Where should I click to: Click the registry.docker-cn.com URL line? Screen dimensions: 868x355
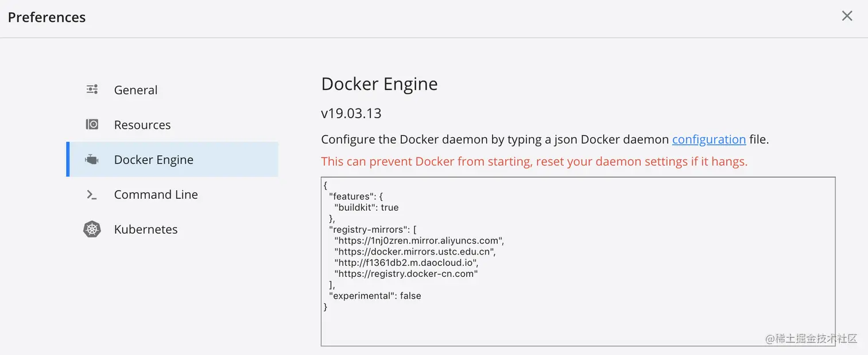tap(406, 273)
